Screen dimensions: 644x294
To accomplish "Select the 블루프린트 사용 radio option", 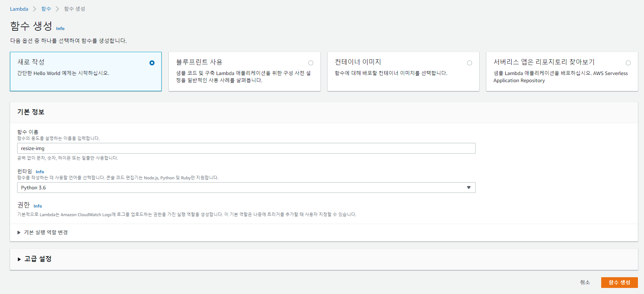I will click(311, 63).
